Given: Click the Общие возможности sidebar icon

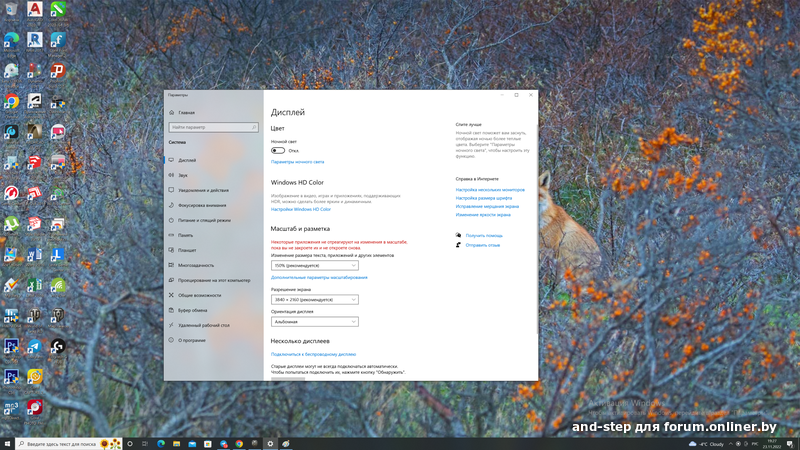Looking at the screenshot, I should pyautogui.click(x=171, y=295).
